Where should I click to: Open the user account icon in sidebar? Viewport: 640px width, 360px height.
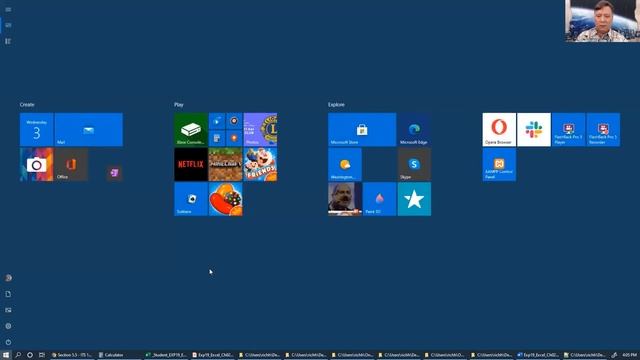coord(8,278)
